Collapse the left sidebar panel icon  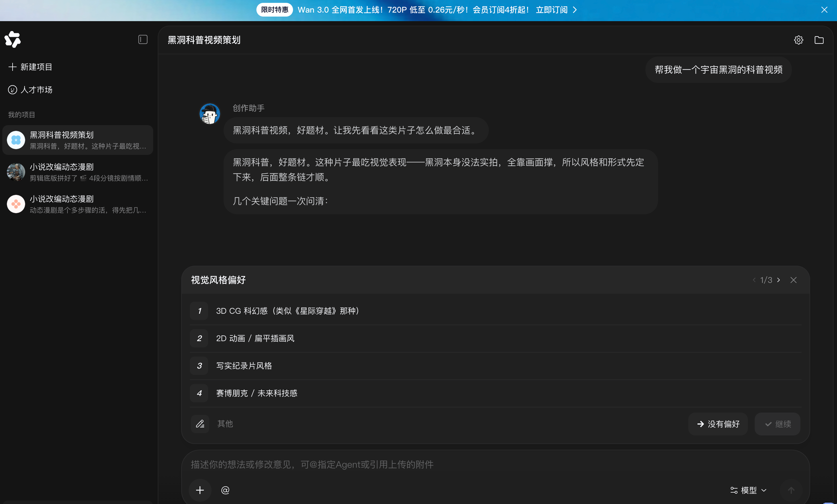coord(143,40)
